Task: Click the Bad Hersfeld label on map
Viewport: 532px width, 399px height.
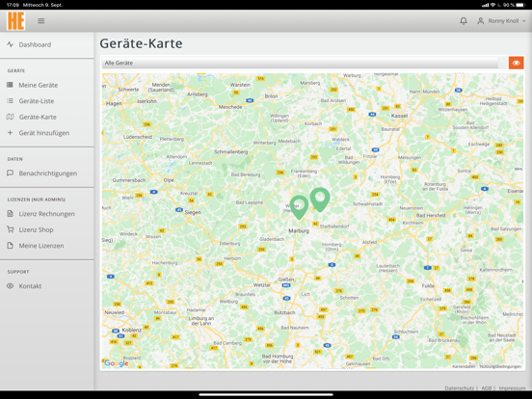Action: tap(431, 215)
